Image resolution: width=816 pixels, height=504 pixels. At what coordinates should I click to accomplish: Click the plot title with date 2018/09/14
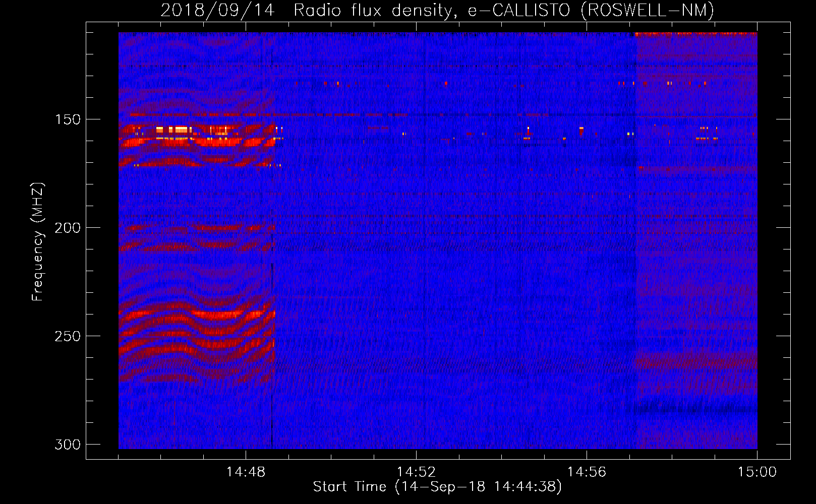tap(437, 11)
